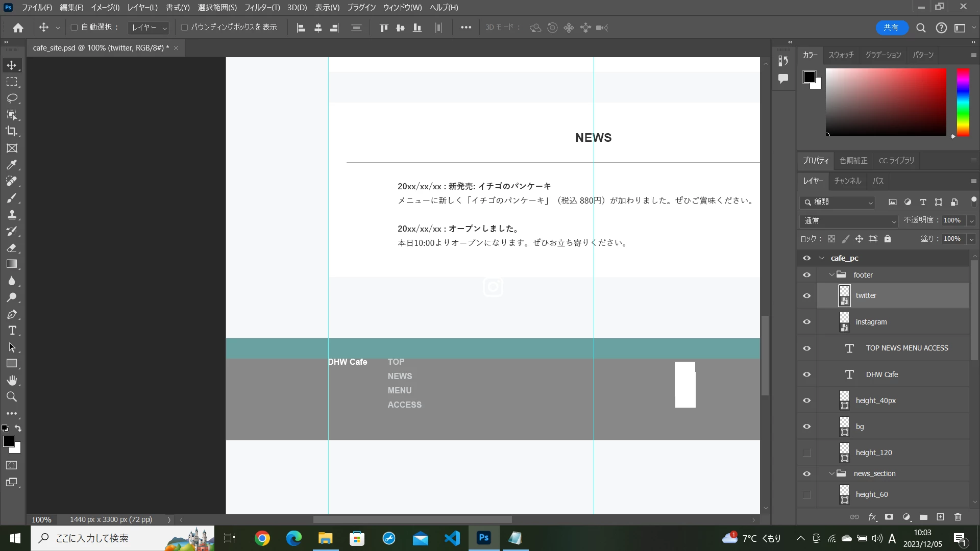This screenshot has width=980, height=551.
Task: Open the 不透明度 opacity dropdown arrow
Action: (971, 220)
